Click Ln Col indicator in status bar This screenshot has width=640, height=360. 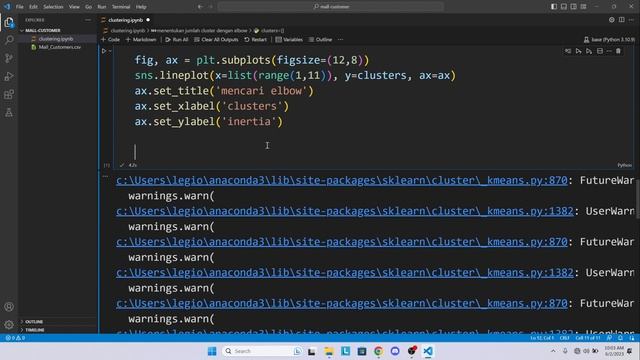click(542, 338)
